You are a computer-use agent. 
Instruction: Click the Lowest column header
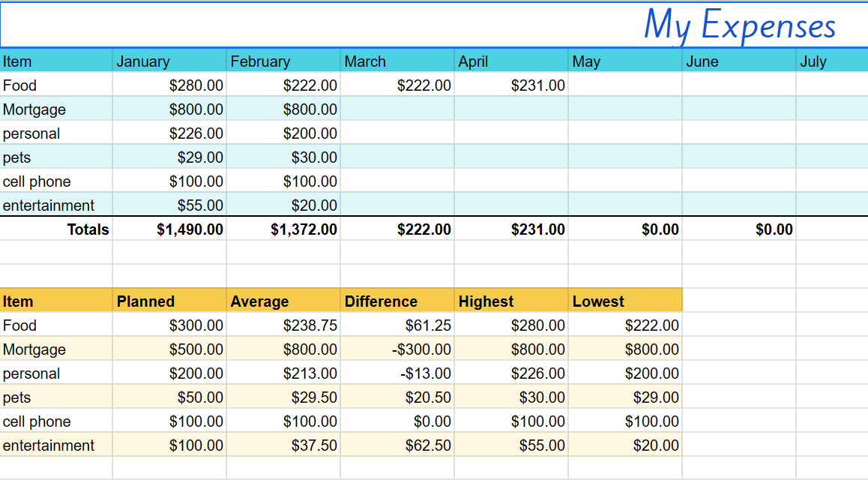(626, 301)
